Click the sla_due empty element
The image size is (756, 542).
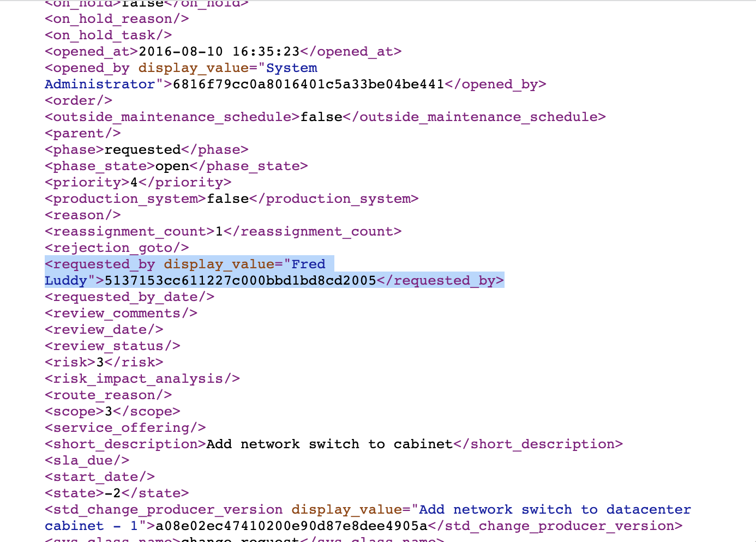point(86,460)
